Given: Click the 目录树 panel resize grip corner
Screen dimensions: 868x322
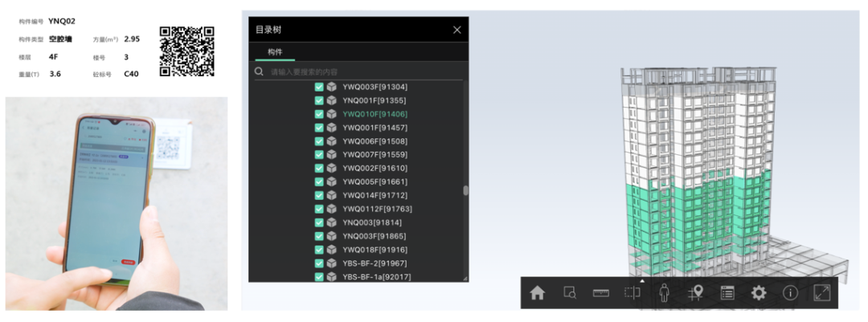Looking at the screenshot, I should [x=465, y=279].
